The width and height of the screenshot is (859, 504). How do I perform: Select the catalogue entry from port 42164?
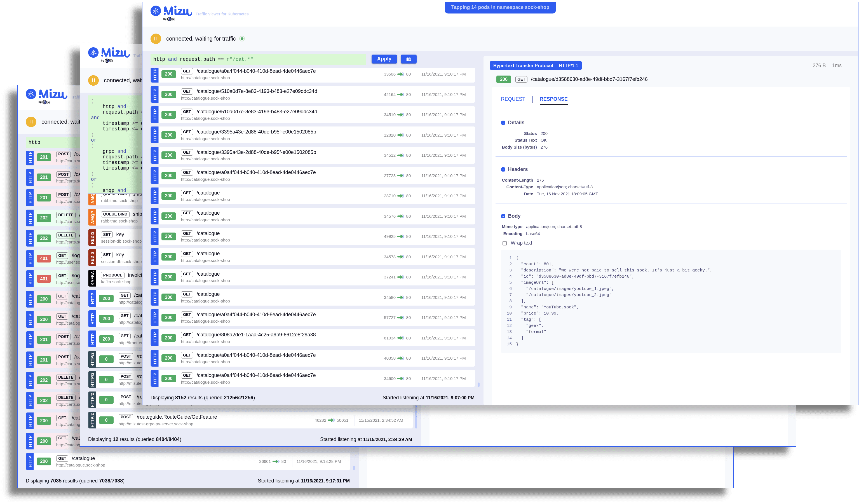313,94
